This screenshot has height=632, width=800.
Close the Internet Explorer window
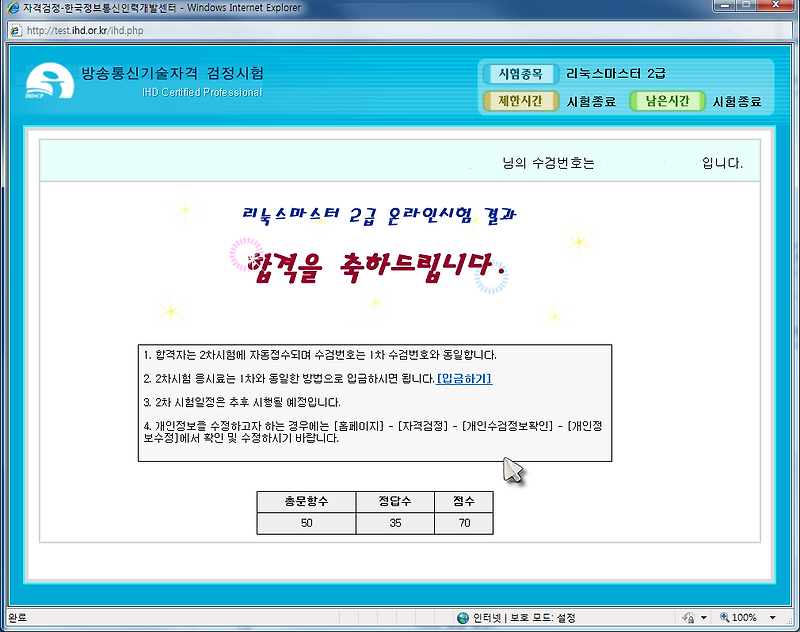(775, 5)
